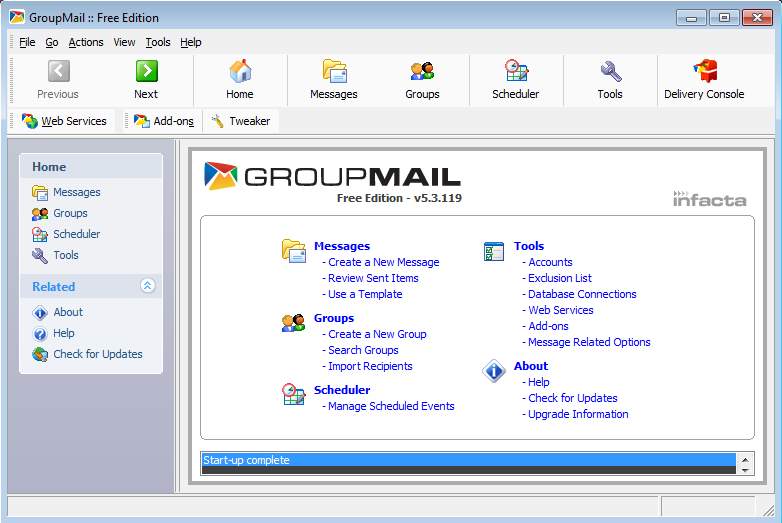The width and height of the screenshot is (782, 523).
Task: Click Review Sent Items link
Action: point(373,278)
